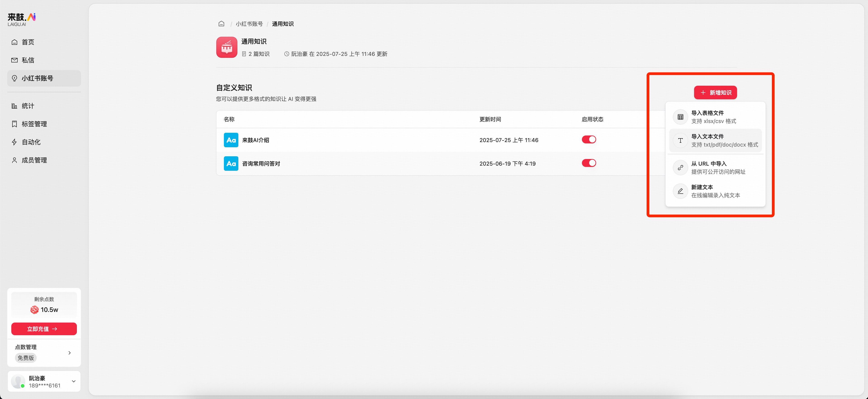868x399 pixels.
Task: Expand 点数管理 with its chevron
Action: (69, 353)
